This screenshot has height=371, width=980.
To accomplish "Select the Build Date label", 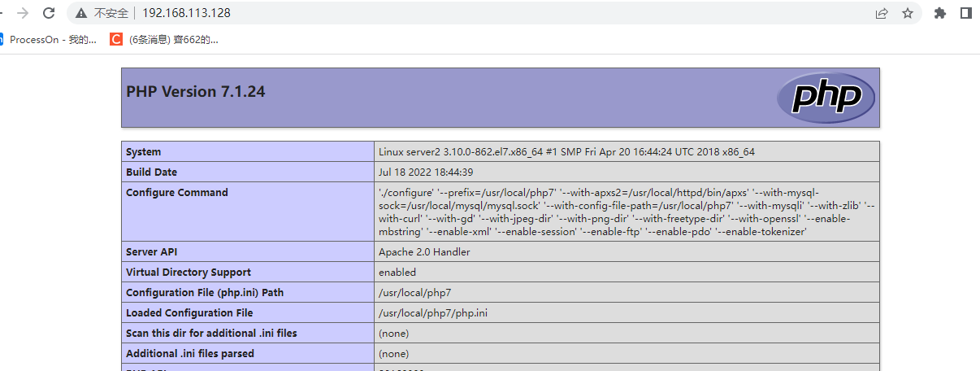I will click(151, 172).
